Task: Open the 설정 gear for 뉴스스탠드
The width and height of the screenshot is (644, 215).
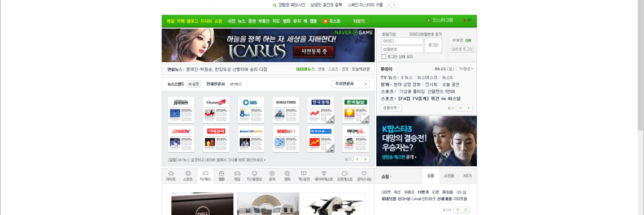Action: [193, 84]
